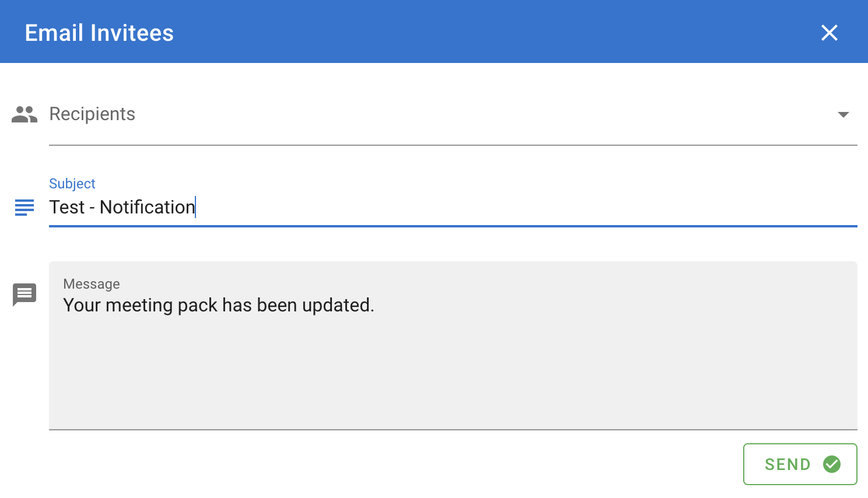Click the word Notification in the subject
868x498 pixels.
[148, 207]
